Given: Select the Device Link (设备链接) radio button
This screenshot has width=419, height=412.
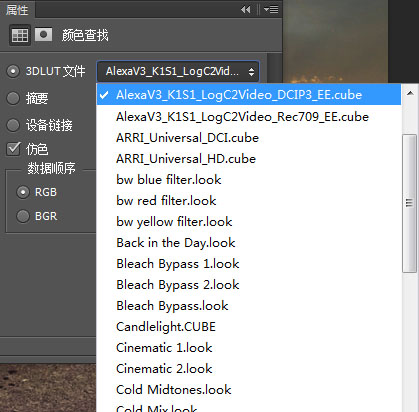Looking at the screenshot, I should [x=13, y=125].
